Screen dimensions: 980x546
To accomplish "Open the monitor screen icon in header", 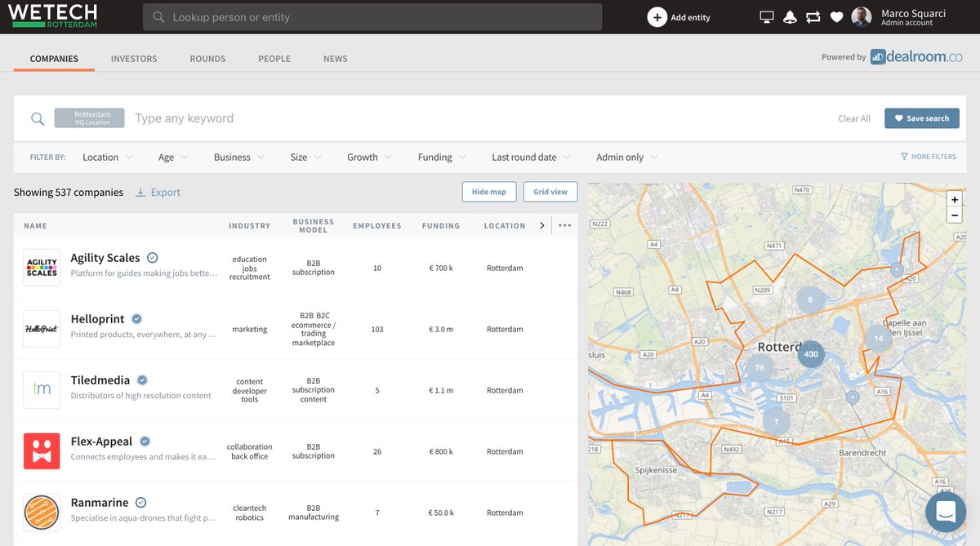I will tap(766, 17).
